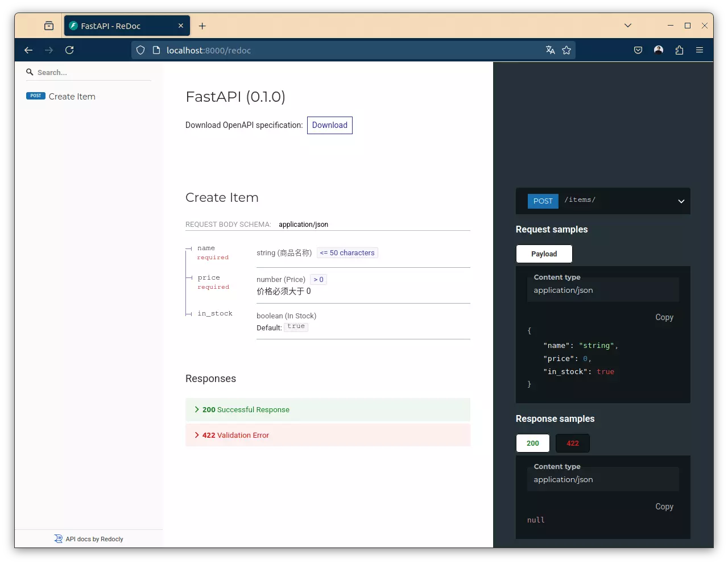
Task: Open the extensions puzzle icon
Action: pos(679,50)
